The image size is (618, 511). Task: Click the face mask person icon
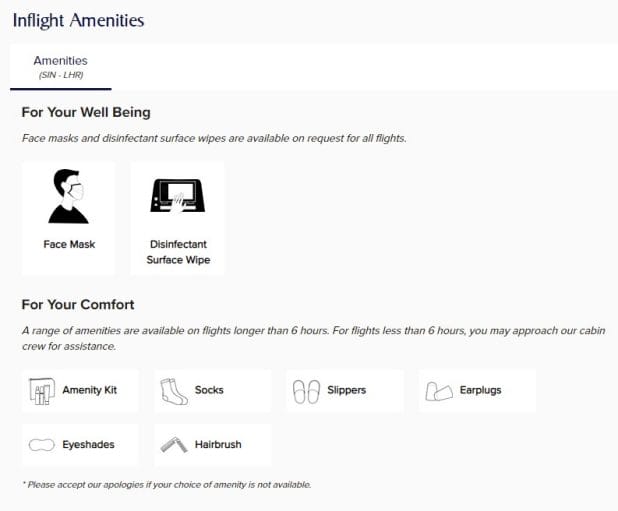(x=69, y=196)
